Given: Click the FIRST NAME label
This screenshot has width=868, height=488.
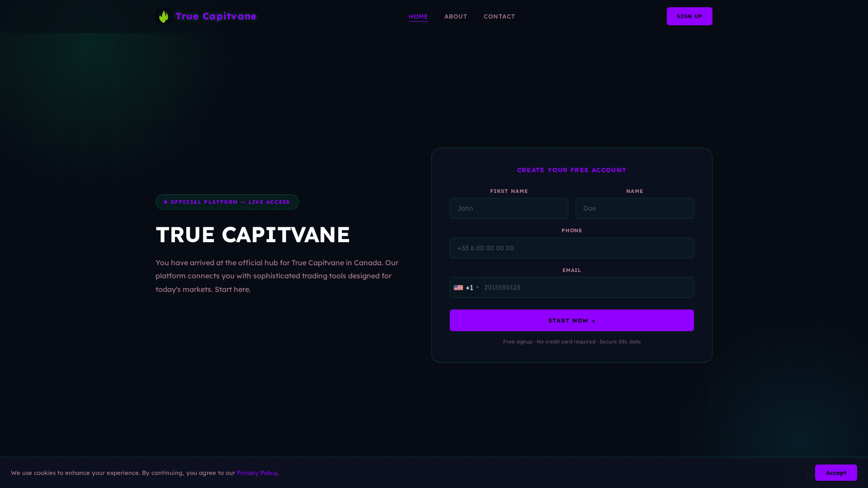Looking at the screenshot, I should pos(509,191).
